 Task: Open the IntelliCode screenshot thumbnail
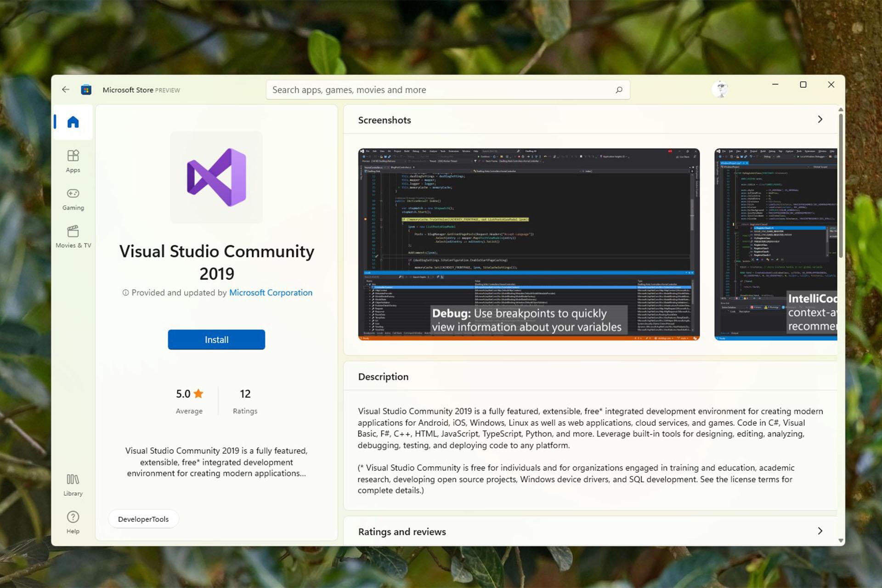click(x=775, y=244)
